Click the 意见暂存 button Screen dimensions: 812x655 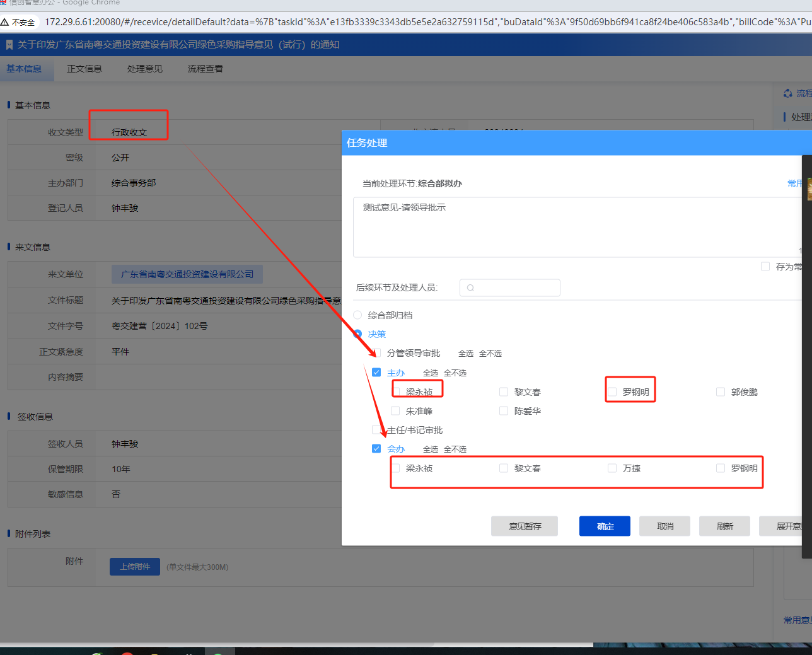525,526
